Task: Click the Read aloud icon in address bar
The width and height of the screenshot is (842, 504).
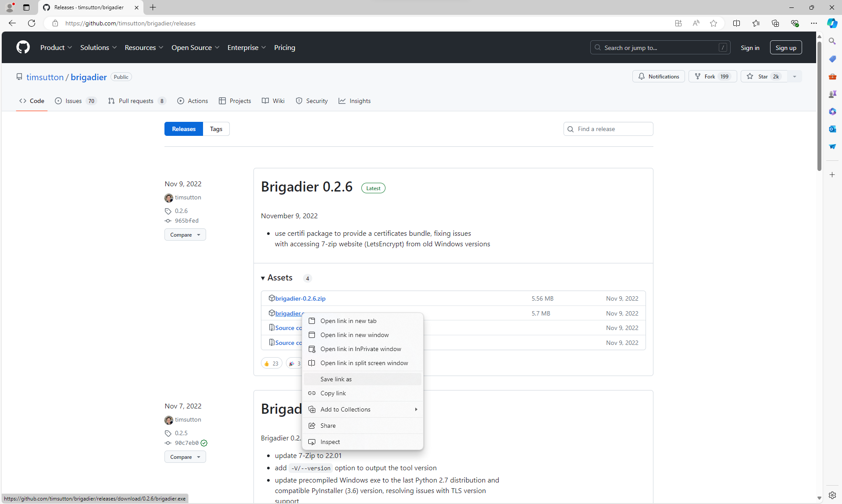Action: [696, 23]
